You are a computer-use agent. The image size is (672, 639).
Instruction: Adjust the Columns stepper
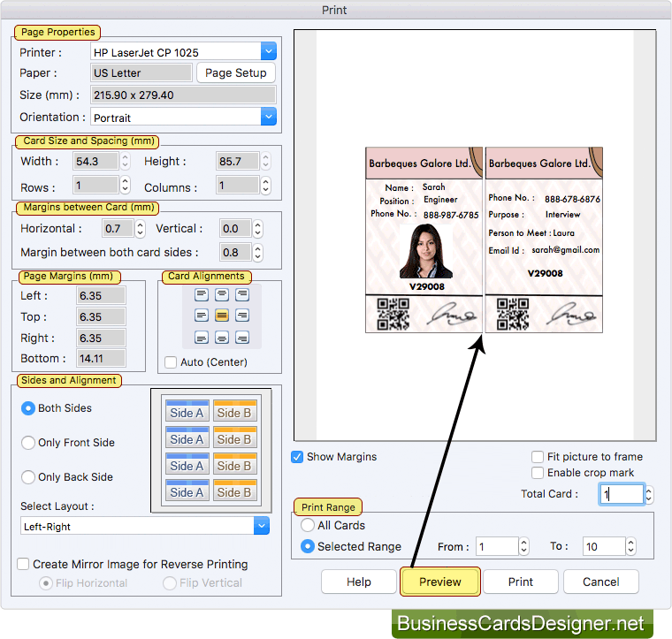[266, 186]
